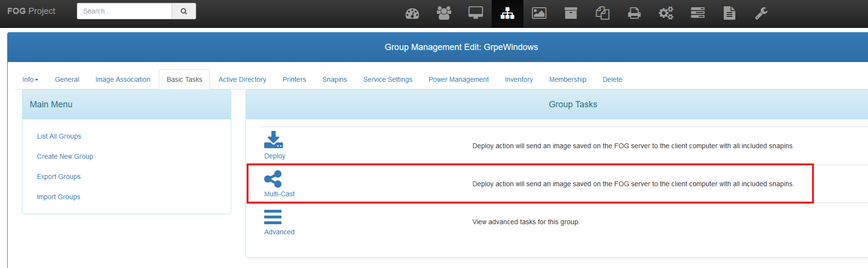
Task: Switch to the Image Association tab
Action: pos(123,79)
